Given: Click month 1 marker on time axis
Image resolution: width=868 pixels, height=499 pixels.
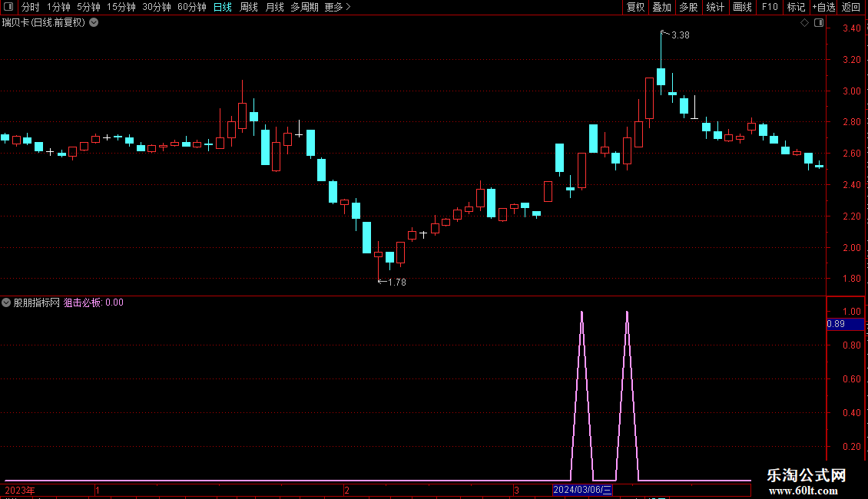Looking at the screenshot, I should pyautogui.click(x=98, y=490).
